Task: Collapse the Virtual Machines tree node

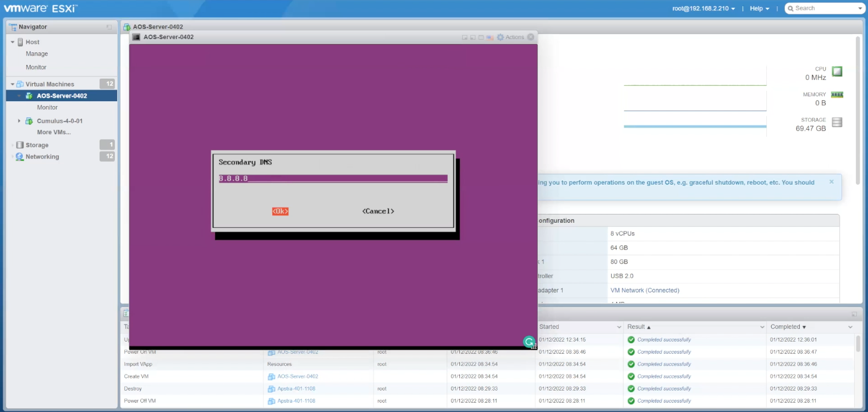Action: [x=13, y=84]
